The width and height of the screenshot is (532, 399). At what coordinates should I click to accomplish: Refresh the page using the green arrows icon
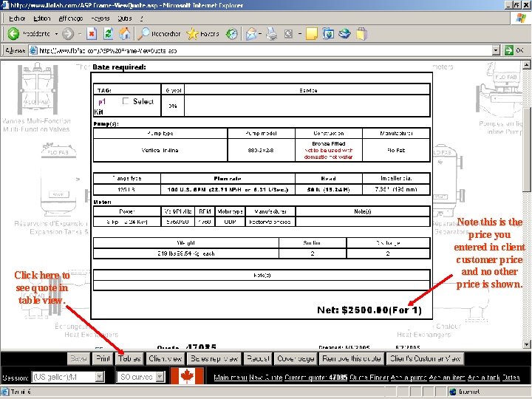[x=108, y=33]
